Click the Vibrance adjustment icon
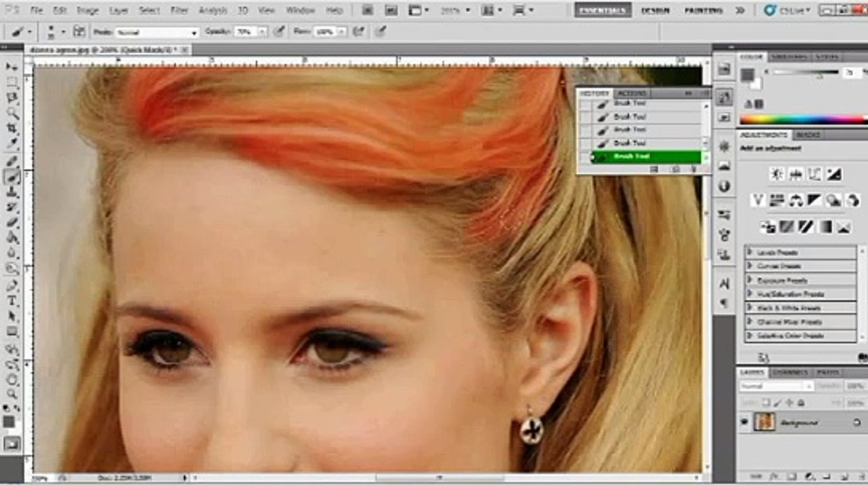 tap(758, 200)
